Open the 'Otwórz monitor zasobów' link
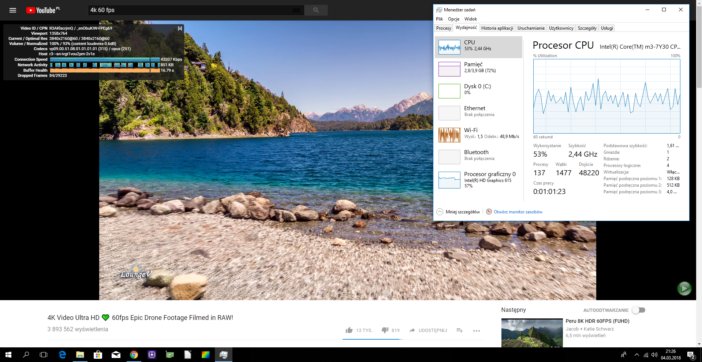 pos(514,212)
